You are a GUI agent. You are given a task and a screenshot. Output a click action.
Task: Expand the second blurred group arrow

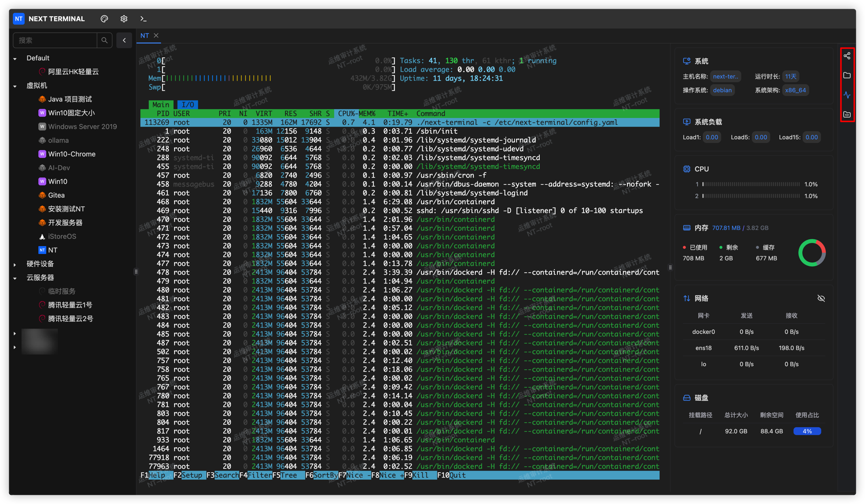(x=15, y=347)
